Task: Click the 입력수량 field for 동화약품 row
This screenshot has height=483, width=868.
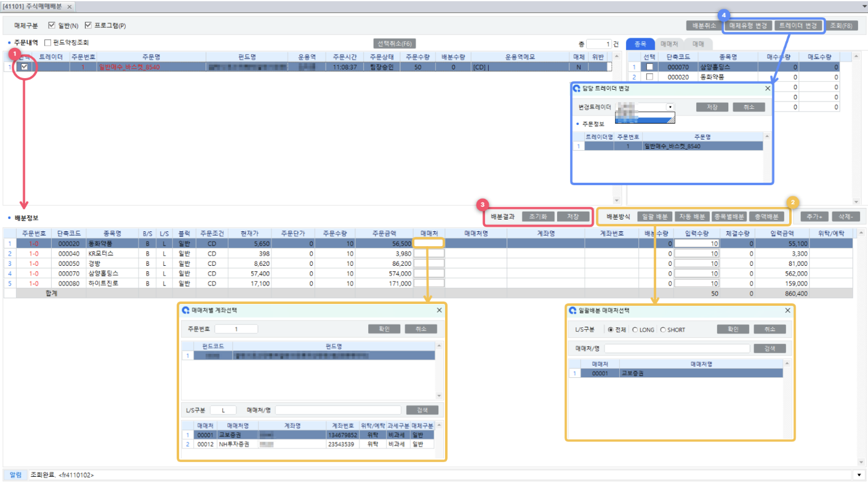Action: click(x=697, y=244)
